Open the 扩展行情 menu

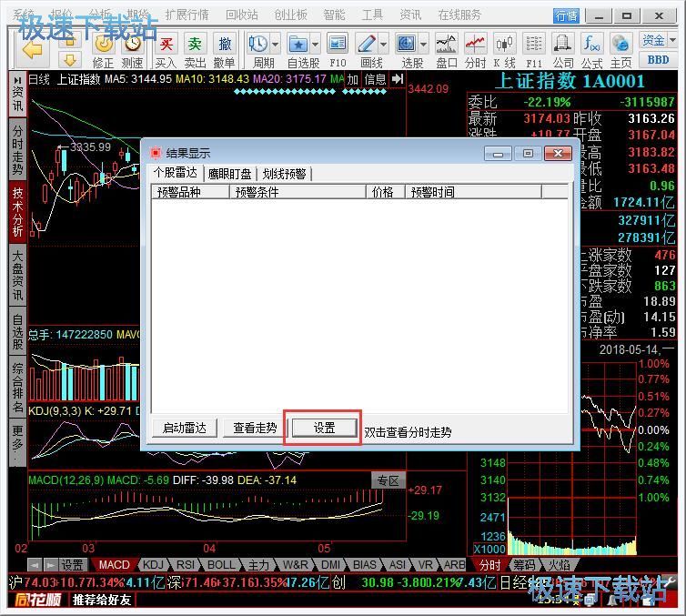point(187,15)
